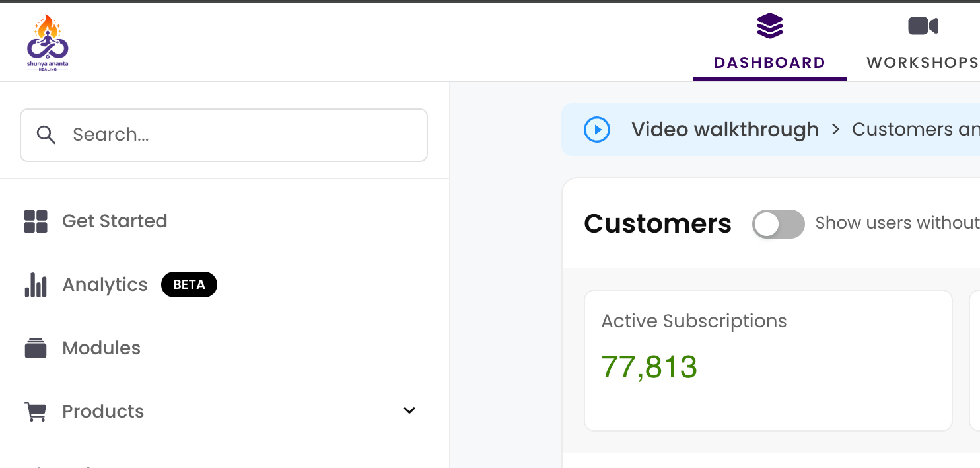Viewport: 980px width, 468px height.
Task: Expand the Products submenu chevron
Action: (x=409, y=410)
